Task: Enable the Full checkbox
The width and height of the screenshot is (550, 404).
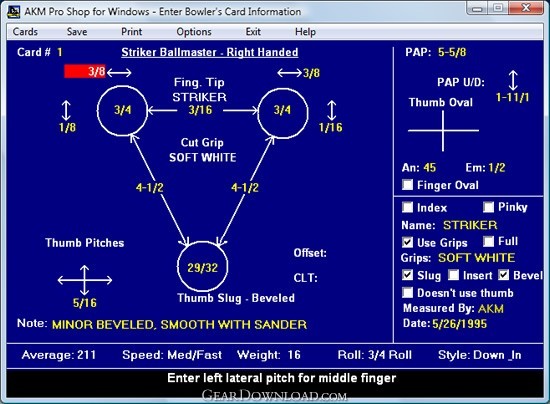Action: click(x=488, y=241)
